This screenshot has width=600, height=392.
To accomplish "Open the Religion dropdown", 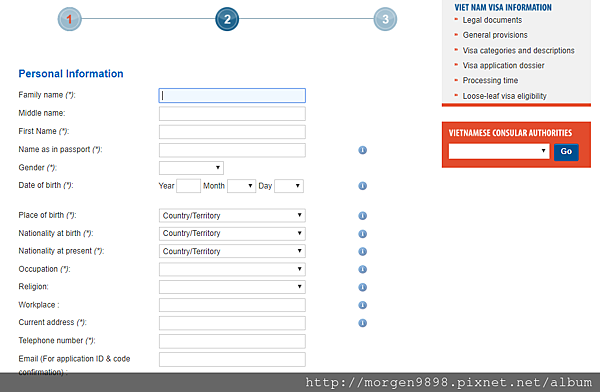I will tap(232, 287).
